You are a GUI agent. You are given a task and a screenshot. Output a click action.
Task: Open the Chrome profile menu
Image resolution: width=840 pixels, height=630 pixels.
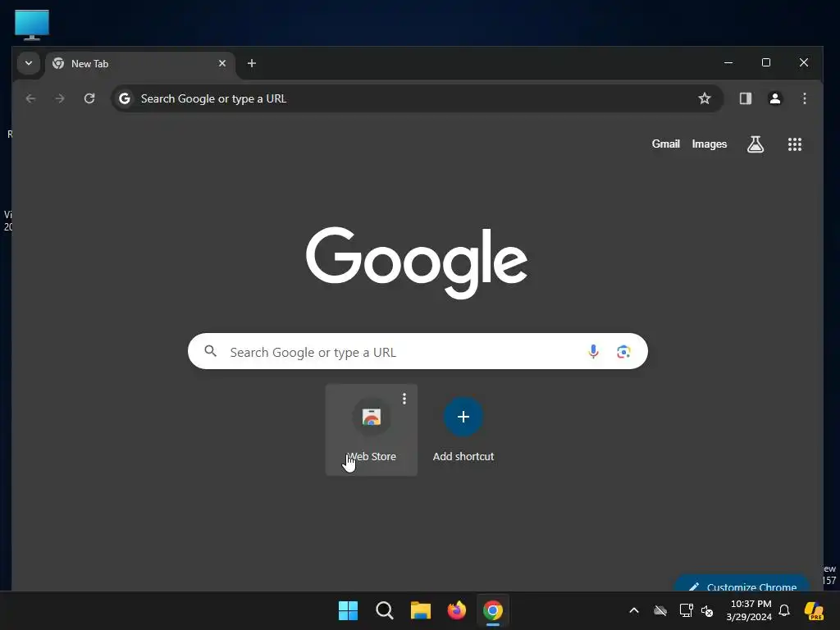click(774, 98)
